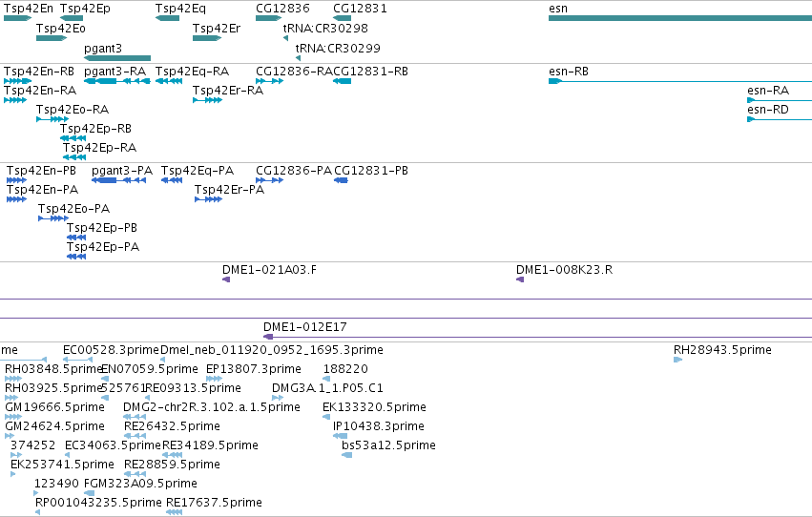Image resolution: width=812 pixels, height=517 pixels.
Task: Click EST EP13807.3prime
Action: click(254, 369)
